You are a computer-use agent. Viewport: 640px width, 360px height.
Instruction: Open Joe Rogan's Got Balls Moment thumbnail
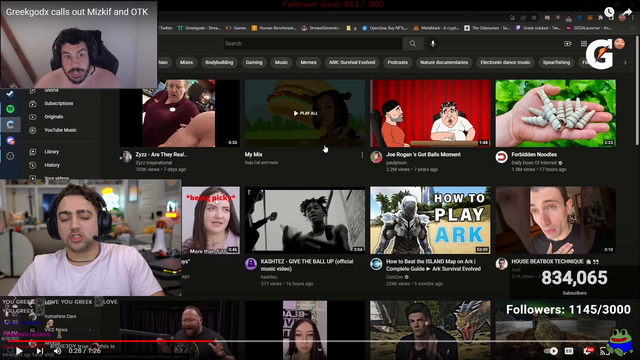pos(430,113)
